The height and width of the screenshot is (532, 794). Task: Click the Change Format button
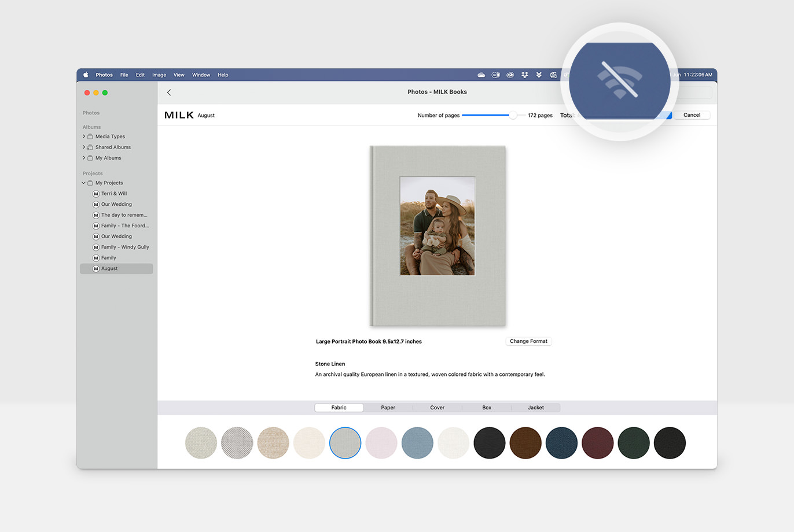click(528, 341)
